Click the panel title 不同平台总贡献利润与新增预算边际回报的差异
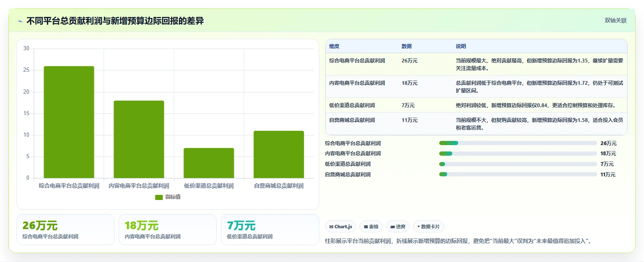Image resolution: width=644 pixels, height=262 pixels. [x=115, y=21]
